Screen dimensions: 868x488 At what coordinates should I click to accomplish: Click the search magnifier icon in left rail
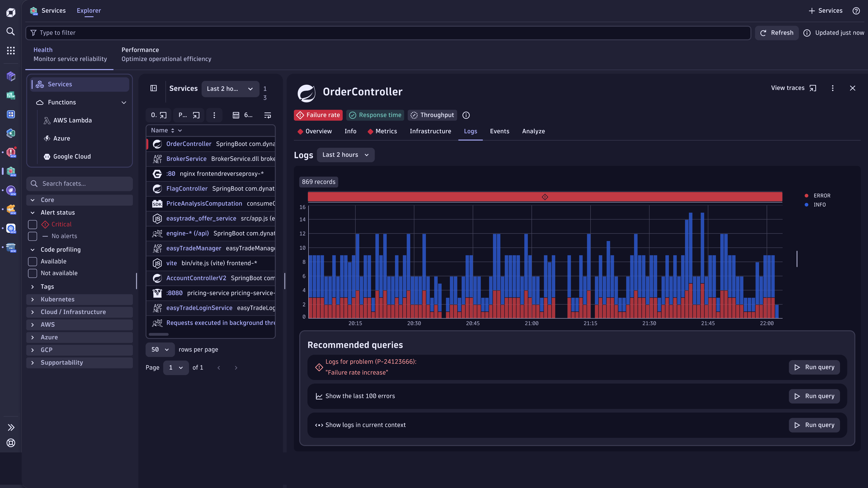point(11,31)
